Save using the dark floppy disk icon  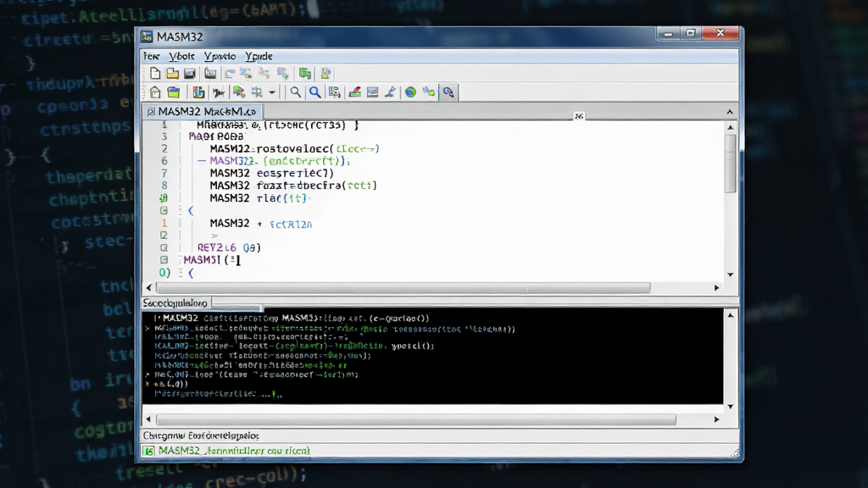189,74
